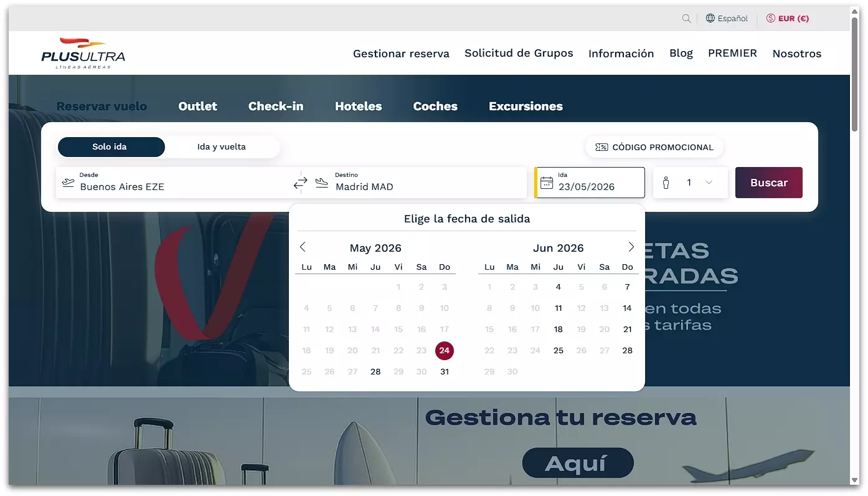This screenshot has width=868, height=496.
Task: Open the Check-in tab
Action: coord(276,107)
